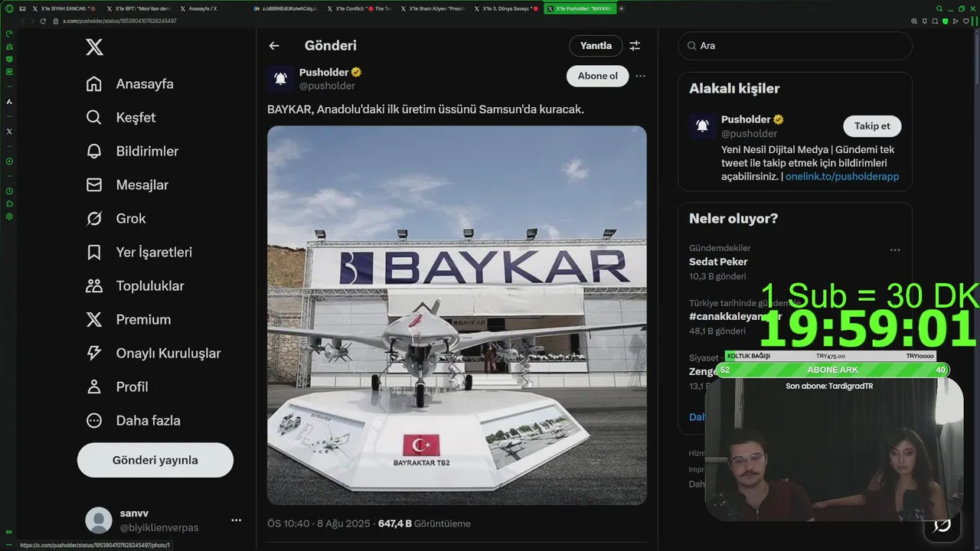Viewport: 980px width, 551px height.
Task: Open Settings gear icon in browser sidebar
Action: (x=9, y=217)
